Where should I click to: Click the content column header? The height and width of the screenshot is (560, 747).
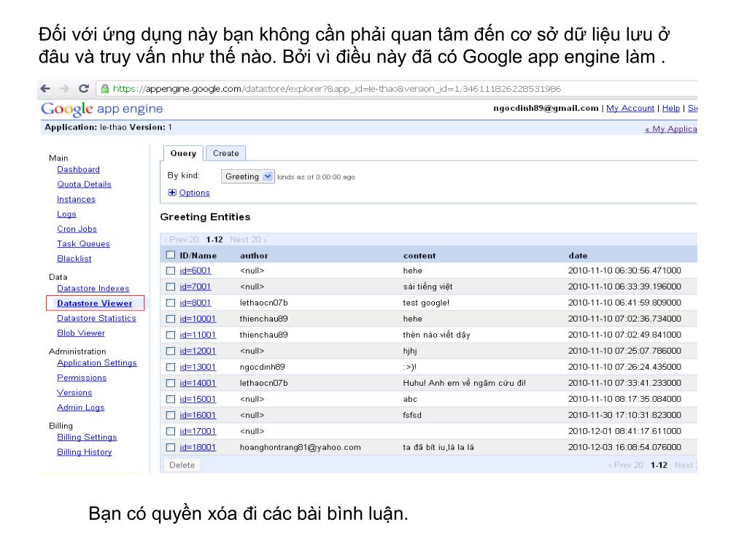[x=419, y=256]
